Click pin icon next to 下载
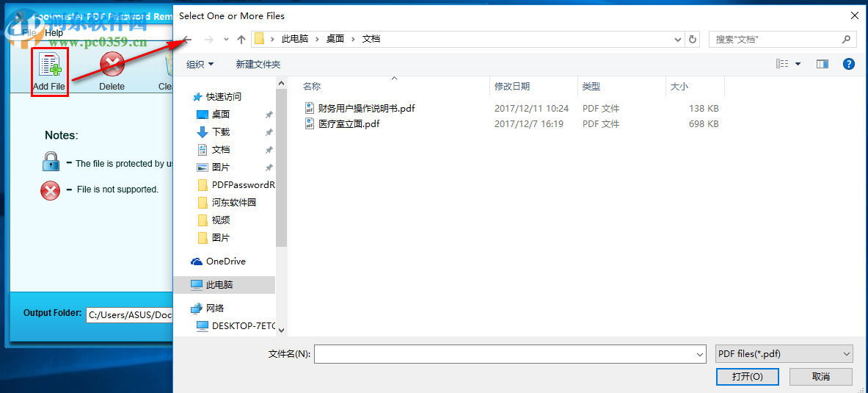 tap(269, 132)
